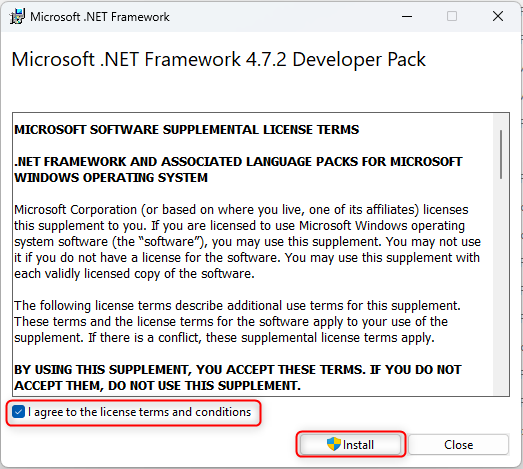Click the license text scrollbar thumb
Viewport: 523px width, 469px height.
pyautogui.click(x=501, y=154)
